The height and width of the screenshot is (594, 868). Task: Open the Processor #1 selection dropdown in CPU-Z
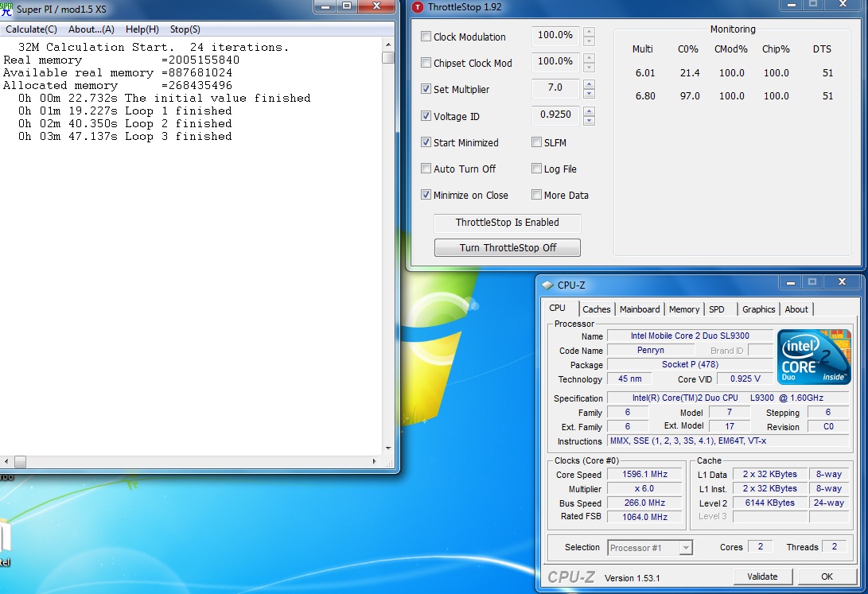686,548
